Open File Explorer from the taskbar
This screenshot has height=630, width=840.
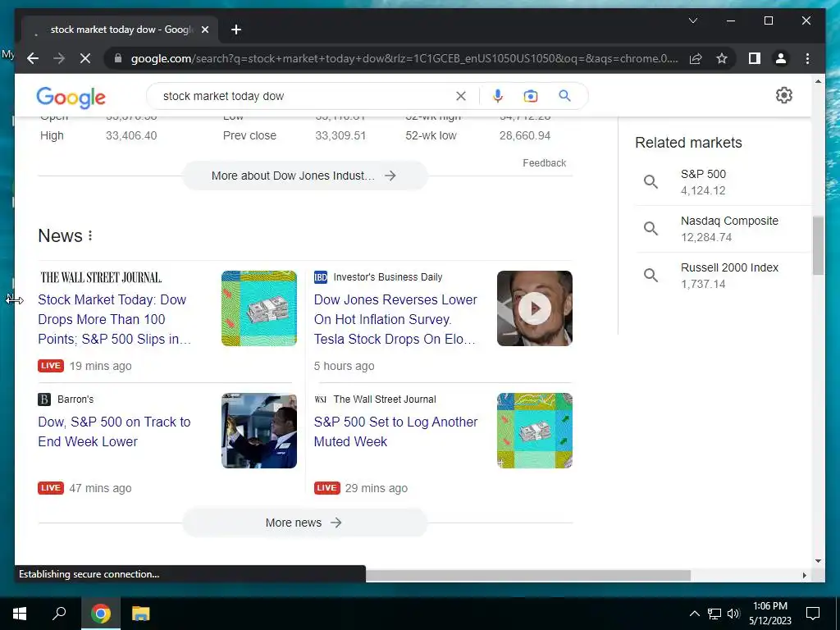(141, 614)
